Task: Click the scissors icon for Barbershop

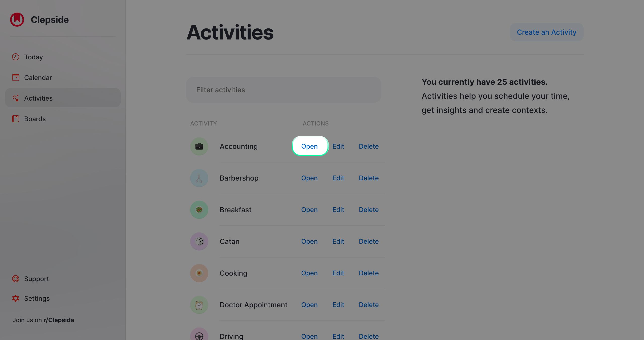Action: pyautogui.click(x=199, y=178)
